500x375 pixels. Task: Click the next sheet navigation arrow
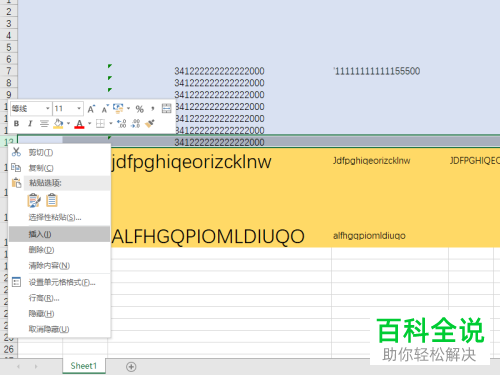point(36,367)
